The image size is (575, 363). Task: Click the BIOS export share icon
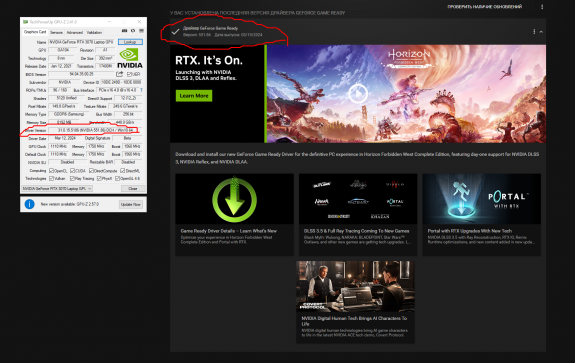pos(120,74)
